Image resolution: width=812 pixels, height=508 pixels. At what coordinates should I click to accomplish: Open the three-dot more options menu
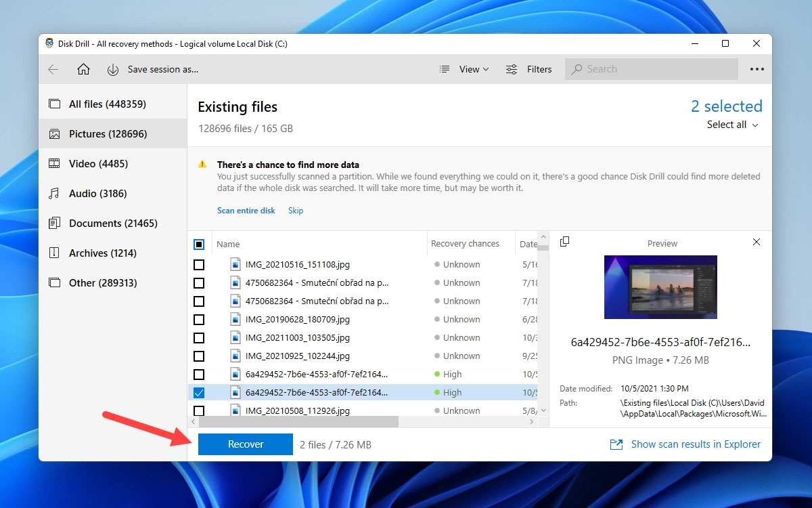pos(757,69)
